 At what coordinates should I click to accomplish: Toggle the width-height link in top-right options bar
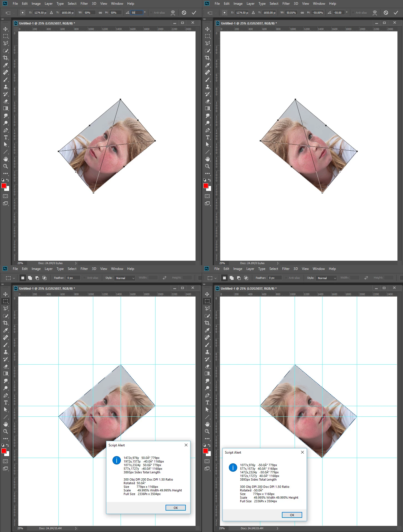(x=302, y=13)
